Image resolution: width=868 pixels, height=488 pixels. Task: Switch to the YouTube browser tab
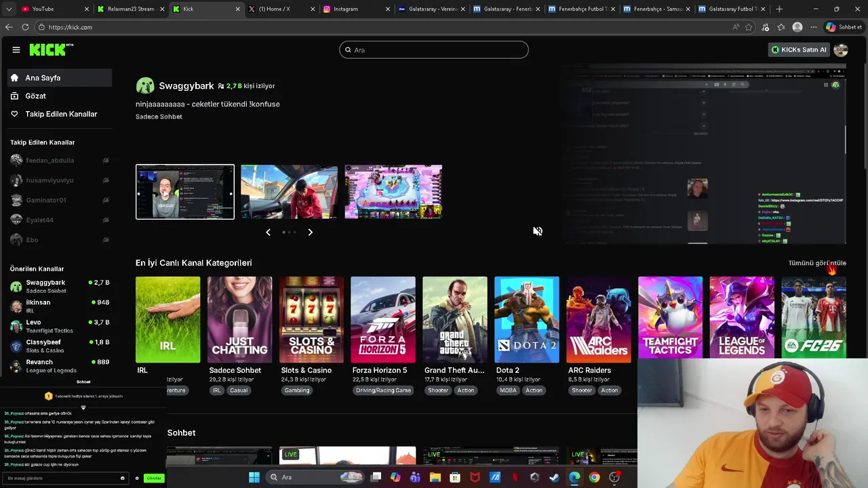point(55,9)
